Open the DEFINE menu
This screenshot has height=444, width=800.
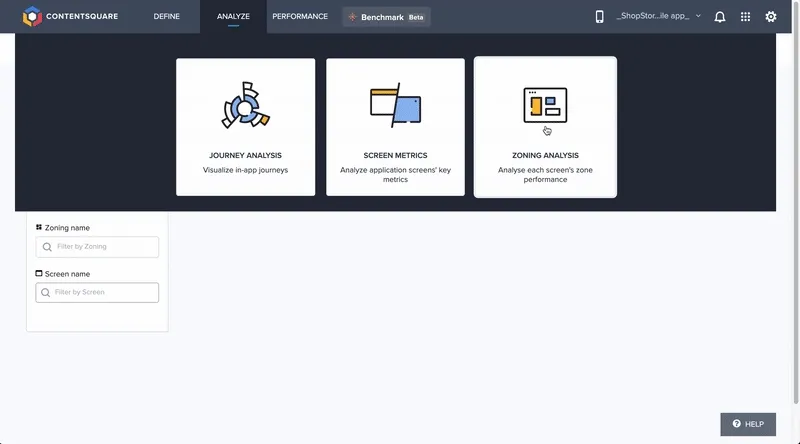pyautogui.click(x=167, y=17)
